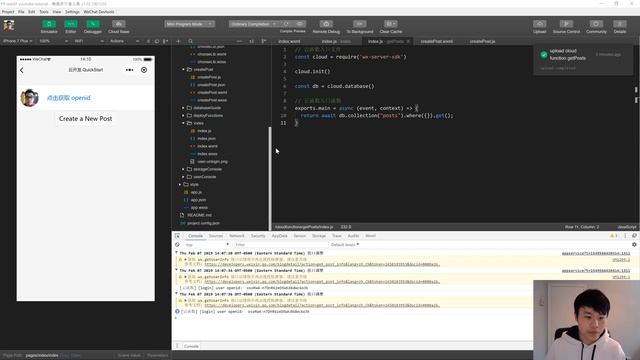Open the File menu
The image size is (640, 360).
21,12
